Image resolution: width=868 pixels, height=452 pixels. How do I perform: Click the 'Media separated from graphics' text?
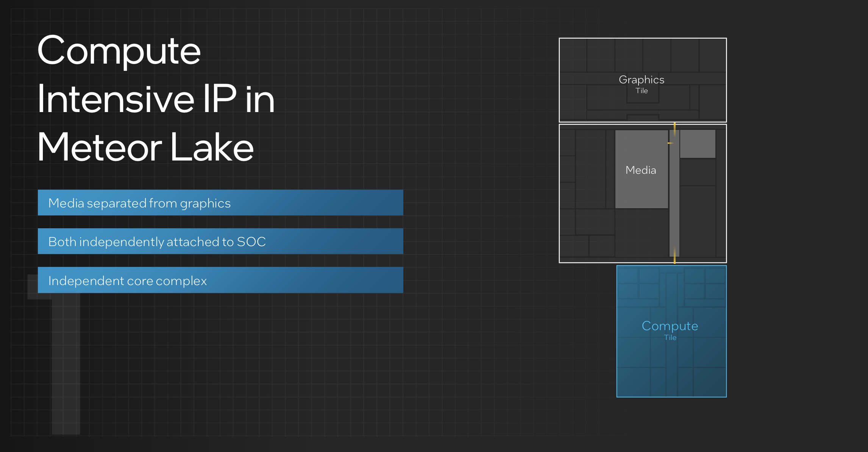[140, 203]
